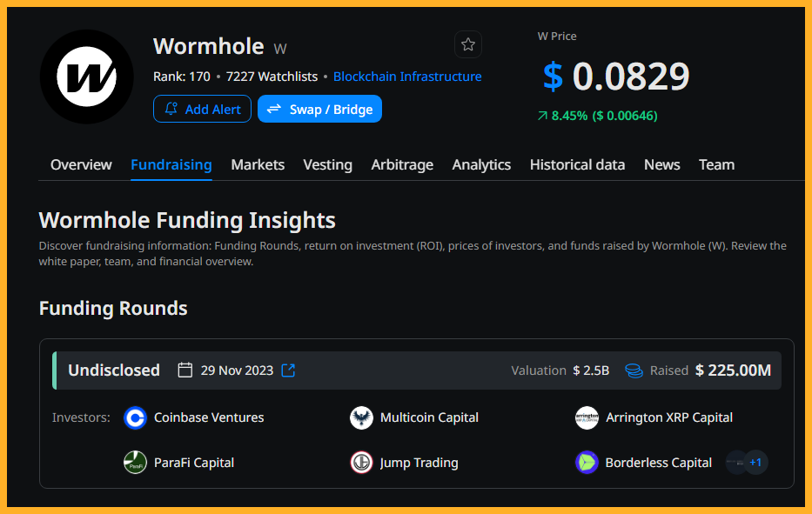Switch to the Arbitrage tab
The image size is (812, 514).
(x=402, y=164)
